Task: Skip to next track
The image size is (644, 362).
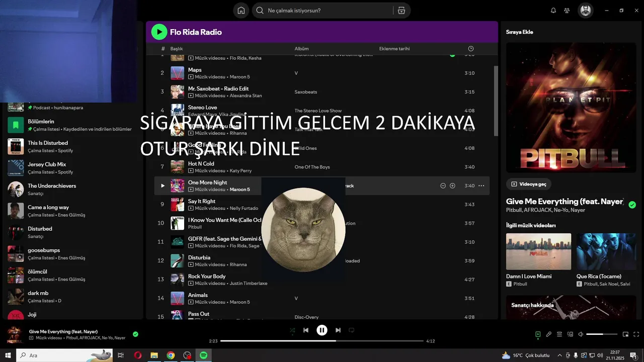Action: (338, 330)
